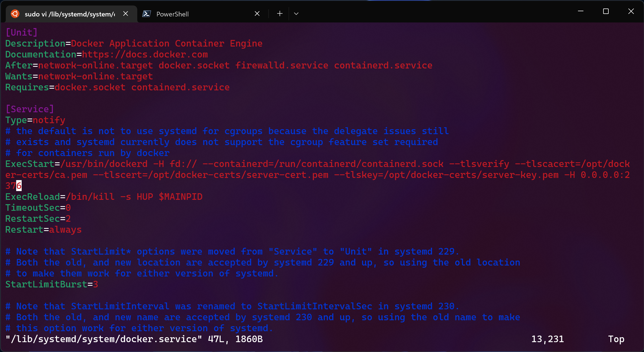This screenshot has width=644, height=352.
Task: Click the highlighted cursor on port number 2376
Action: (x=18, y=186)
